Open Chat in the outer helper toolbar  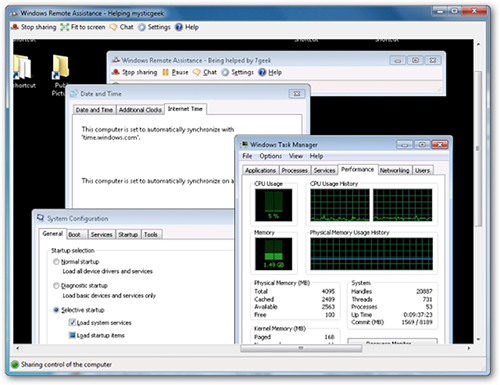[122, 27]
